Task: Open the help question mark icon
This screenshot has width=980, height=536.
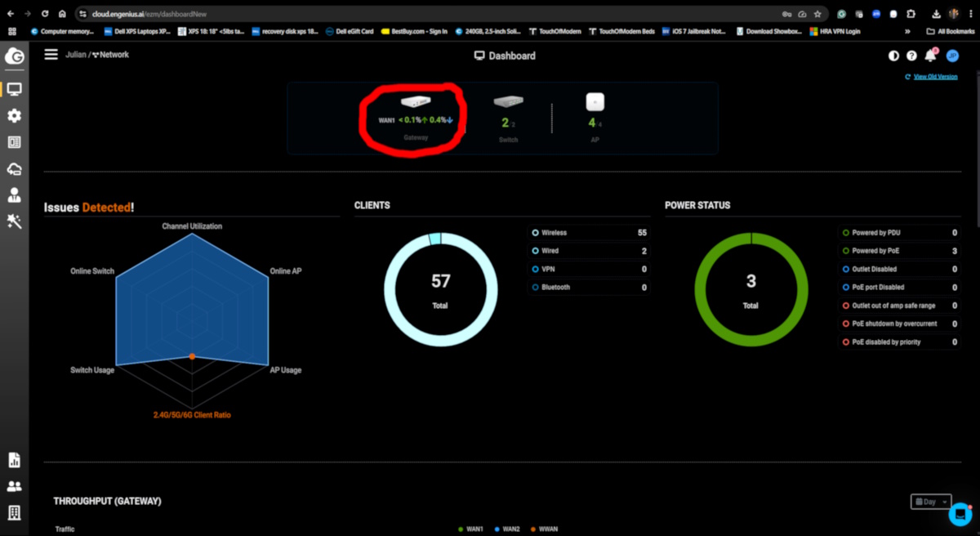Action: [911, 56]
